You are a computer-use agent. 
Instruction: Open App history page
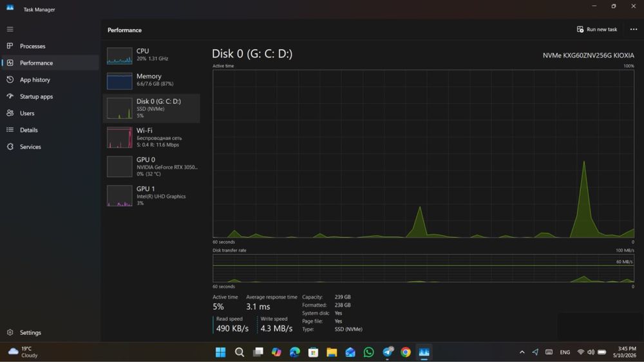[x=50, y=80]
